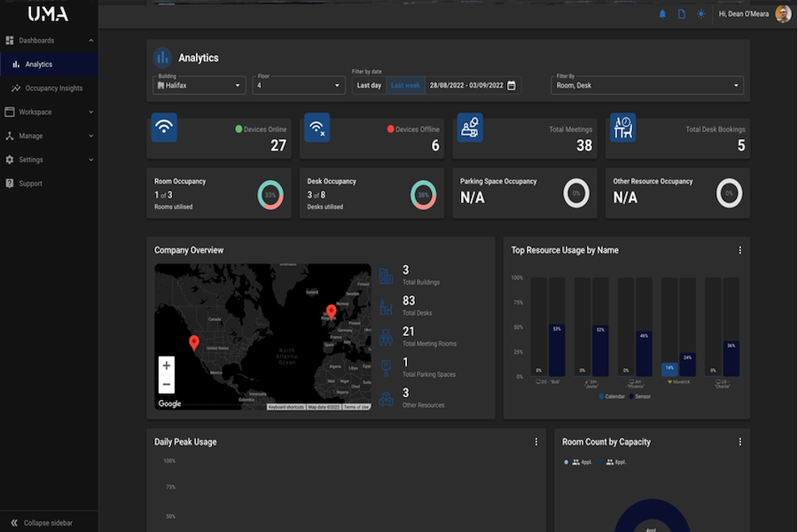Collapse the Dashboards section chevron
The image size is (798, 532).
90,40
